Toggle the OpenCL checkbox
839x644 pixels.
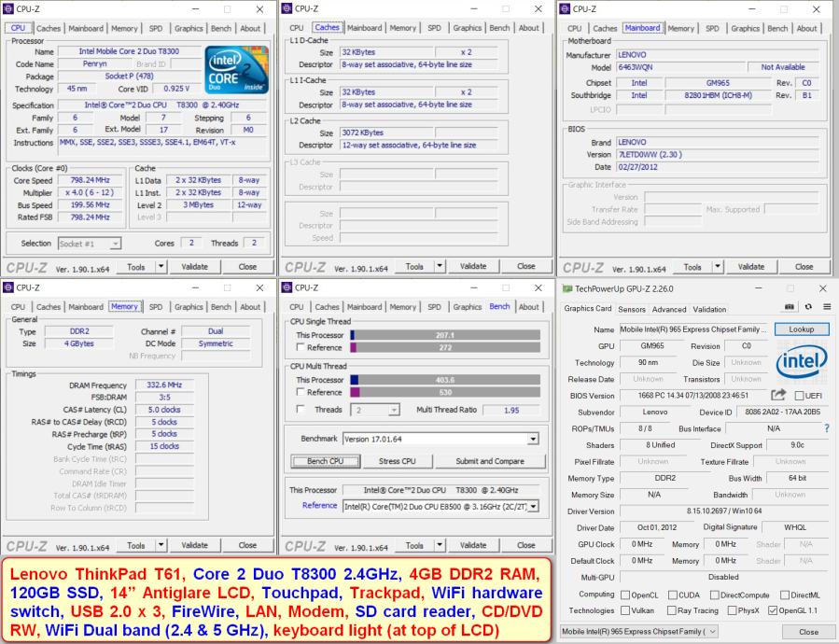pyautogui.click(x=625, y=595)
